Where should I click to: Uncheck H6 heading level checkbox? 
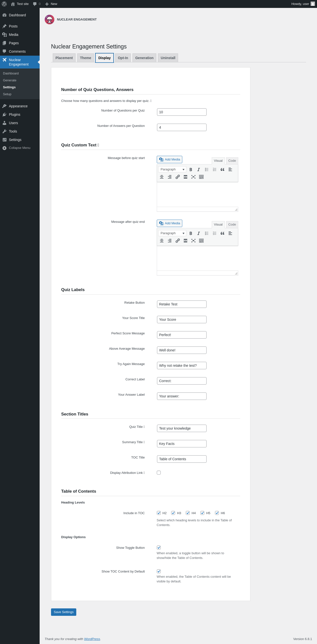pyautogui.click(x=217, y=513)
